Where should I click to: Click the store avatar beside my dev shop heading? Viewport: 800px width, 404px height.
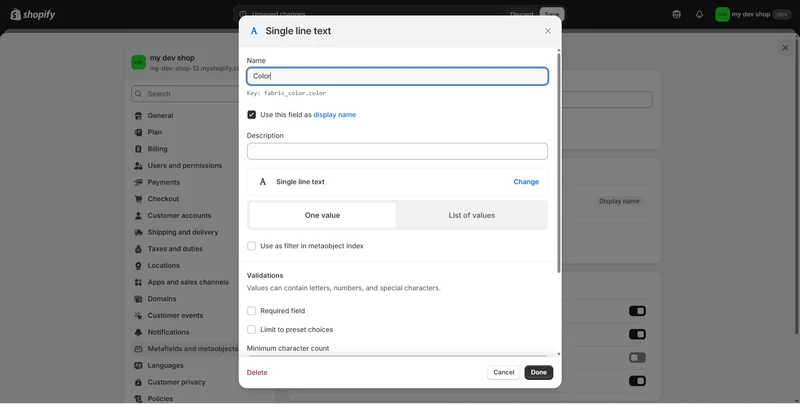tap(138, 62)
